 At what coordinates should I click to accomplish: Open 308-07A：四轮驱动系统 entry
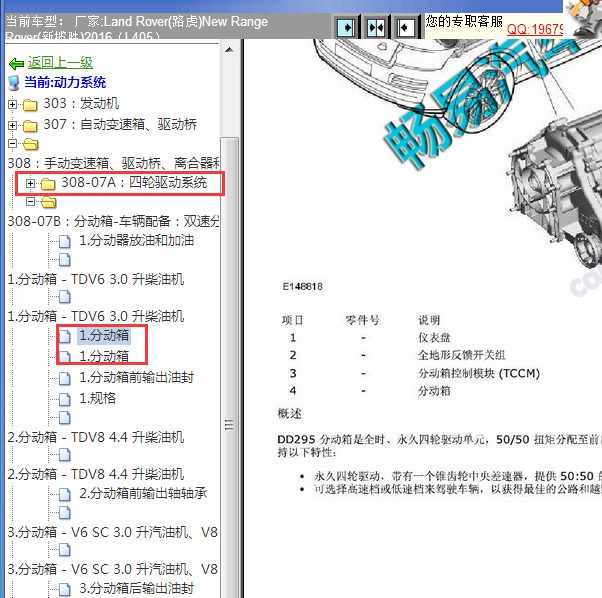tap(134, 182)
